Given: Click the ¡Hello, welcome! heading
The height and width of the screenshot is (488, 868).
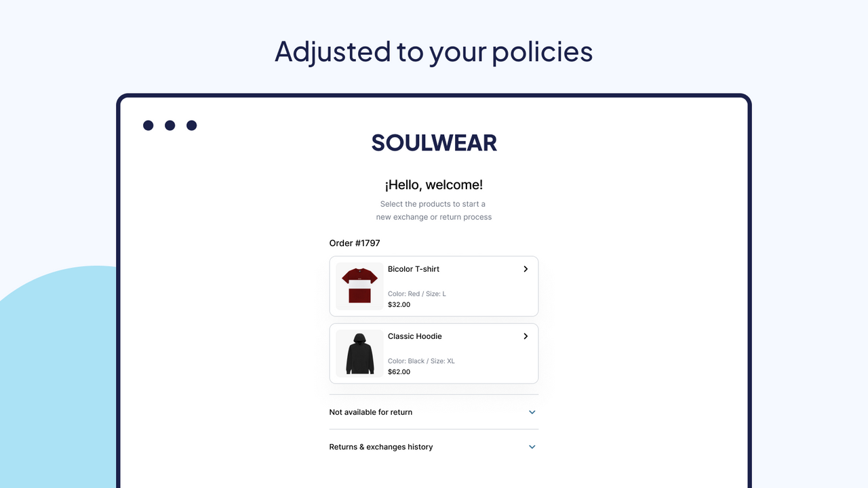Looking at the screenshot, I should coord(433,184).
